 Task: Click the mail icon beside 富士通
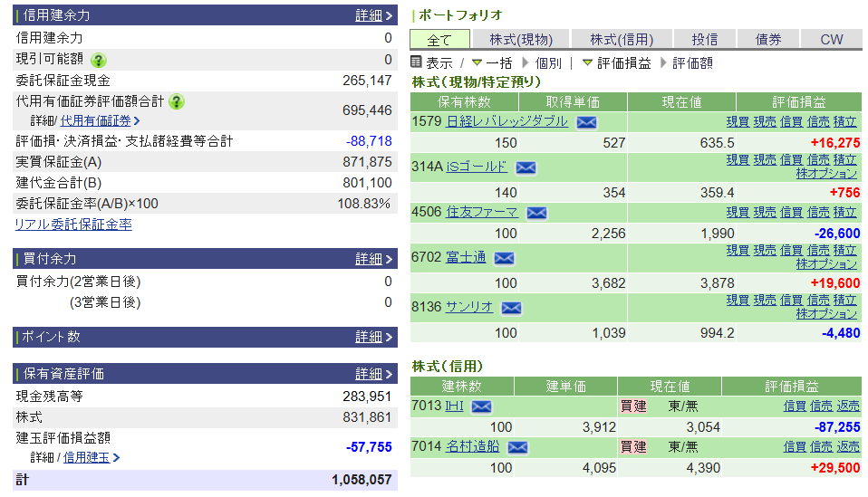click(x=504, y=258)
